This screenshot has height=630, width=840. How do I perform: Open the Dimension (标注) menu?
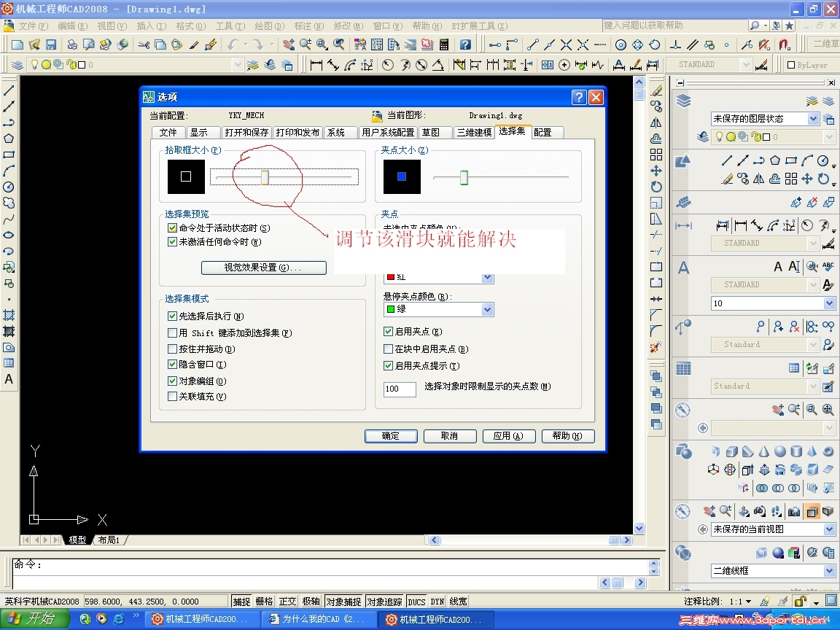click(309, 26)
